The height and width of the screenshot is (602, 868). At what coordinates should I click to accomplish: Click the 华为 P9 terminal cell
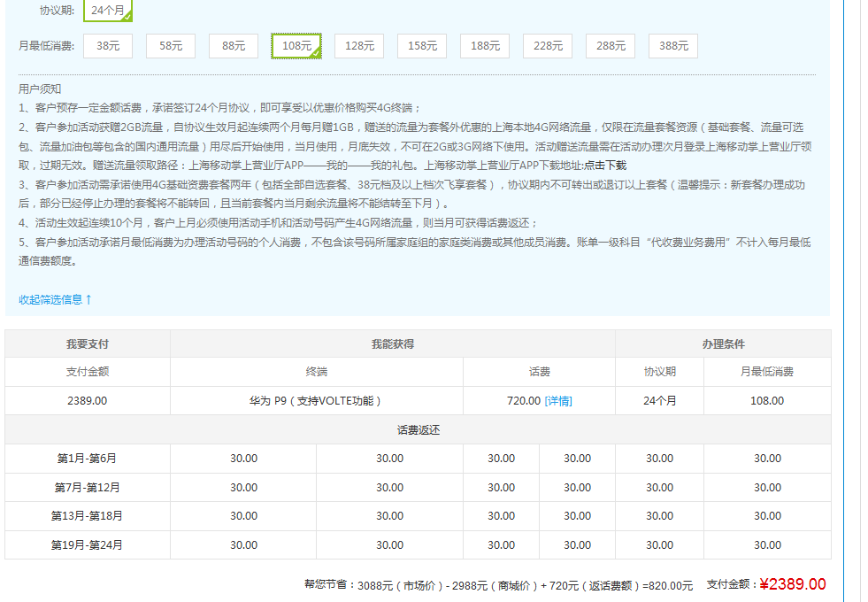tap(316, 401)
